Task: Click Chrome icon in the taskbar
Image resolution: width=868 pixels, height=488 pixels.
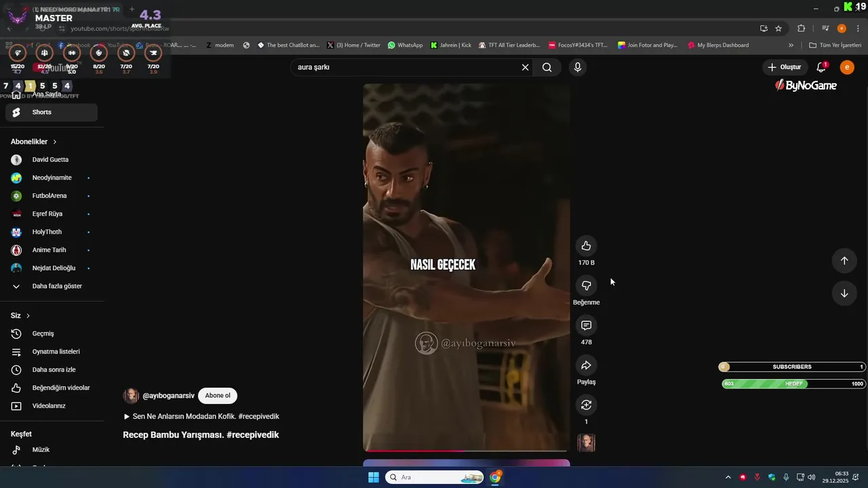Action: pyautogui.click(x=496, y=477)
